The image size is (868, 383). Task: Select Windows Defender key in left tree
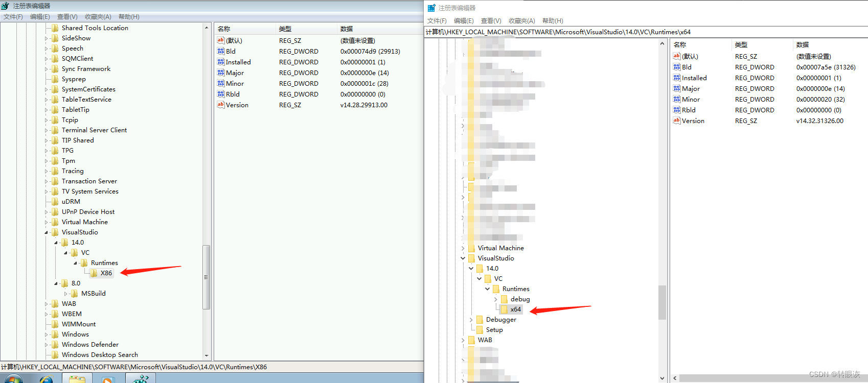coord(90,345)
